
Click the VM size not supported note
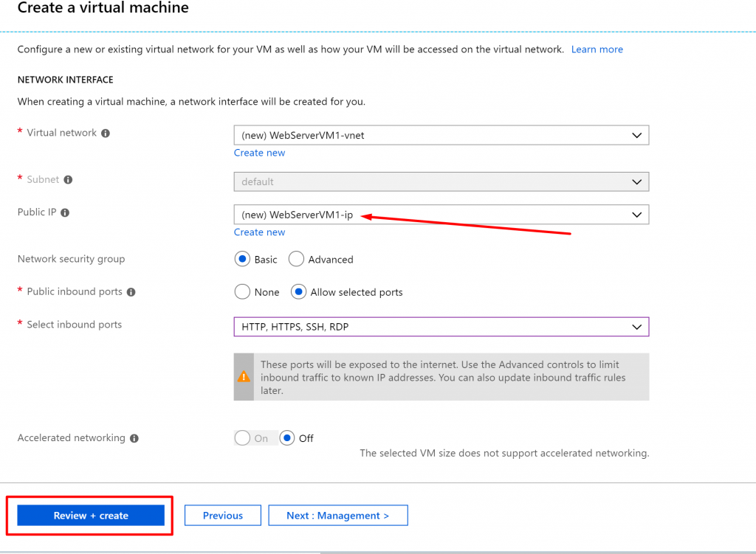[504, 454]
